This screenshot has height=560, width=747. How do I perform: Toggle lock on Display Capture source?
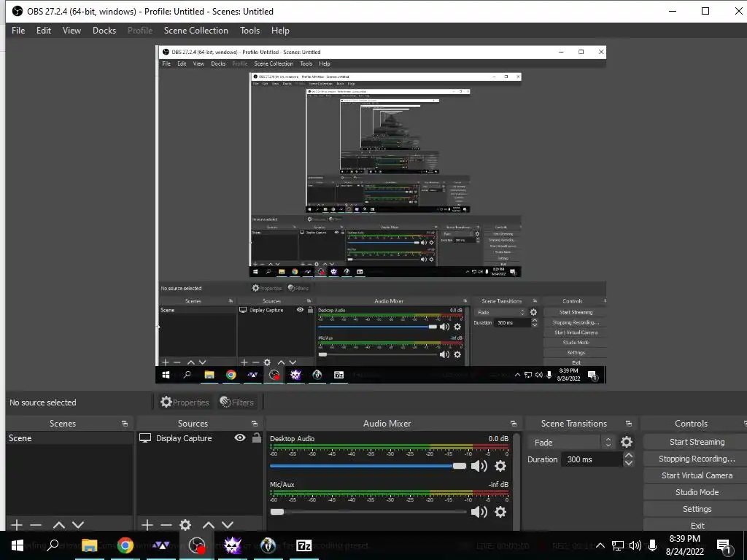tap(256, 437)
